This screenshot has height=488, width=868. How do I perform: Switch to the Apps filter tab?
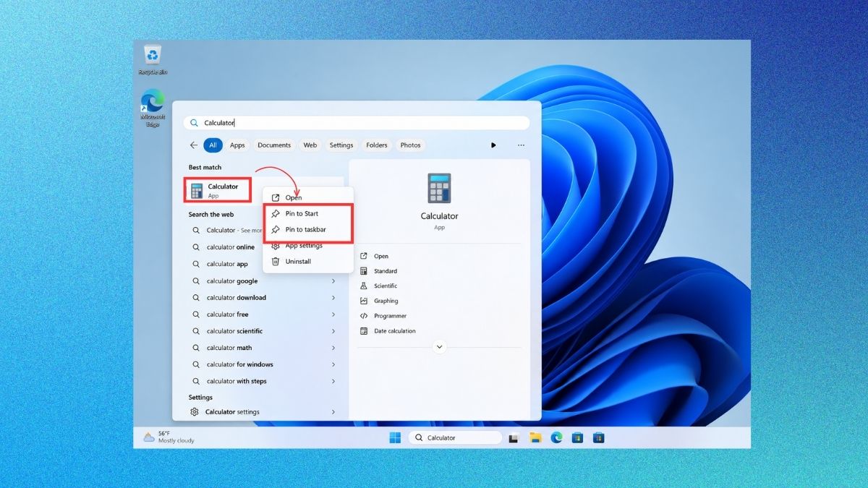[237, 145]
